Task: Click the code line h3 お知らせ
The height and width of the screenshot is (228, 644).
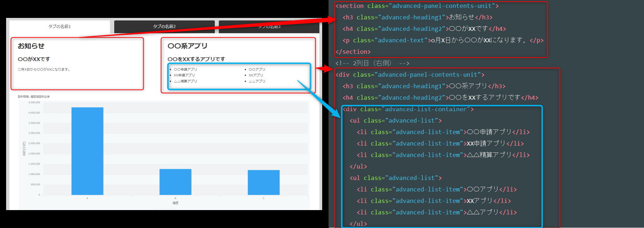Action: pyautogui.click(x=418, y=17)
